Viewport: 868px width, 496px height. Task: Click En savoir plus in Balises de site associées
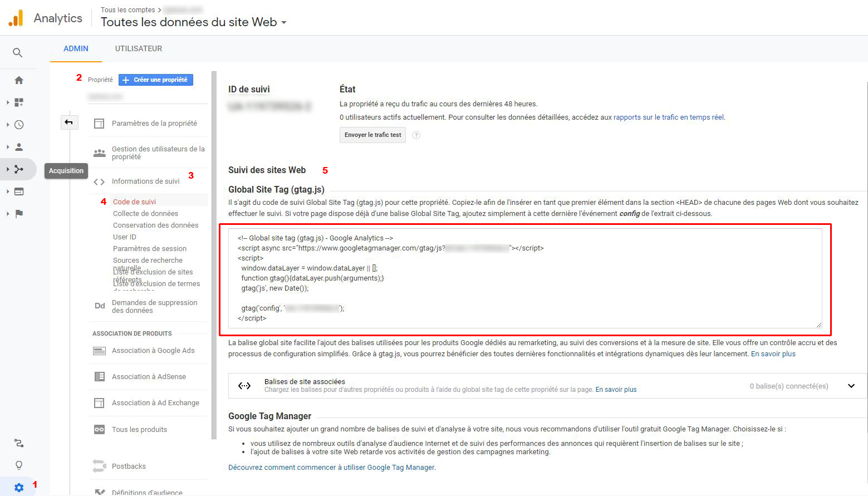616,390
